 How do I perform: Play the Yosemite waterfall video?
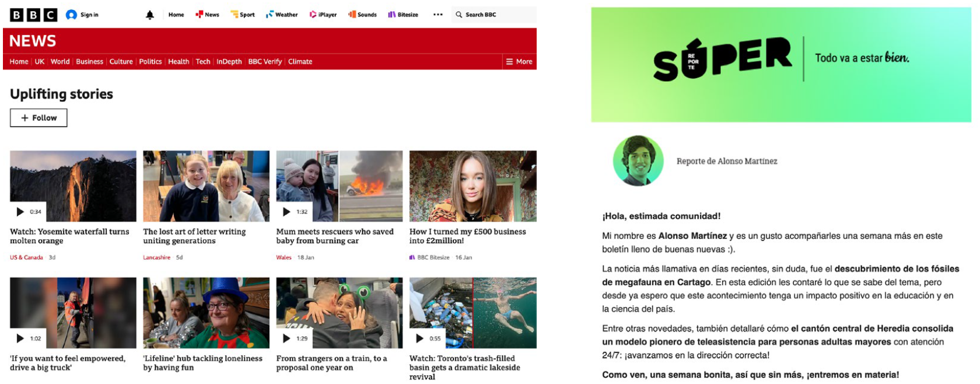[20, 212]
